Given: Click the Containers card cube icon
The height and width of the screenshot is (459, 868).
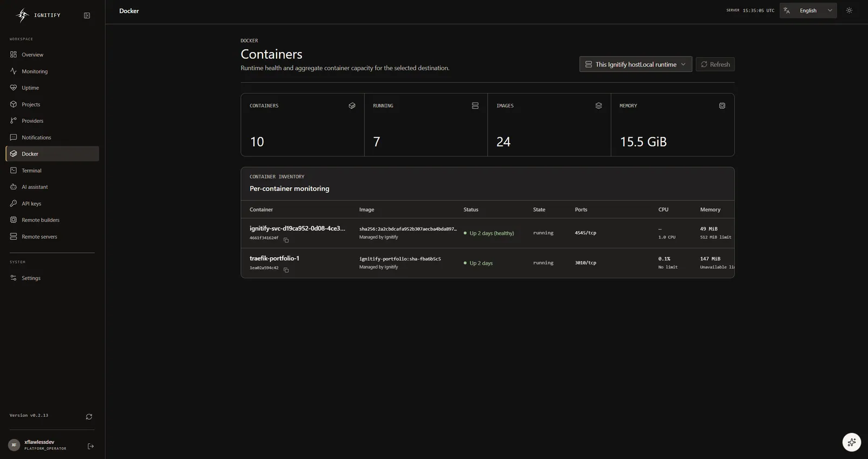Looking at the screenshot, I should coord(352,106).
